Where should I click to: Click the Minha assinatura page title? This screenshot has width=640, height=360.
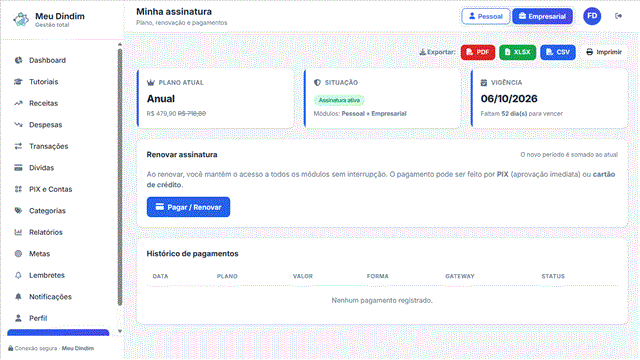(174, 11)
